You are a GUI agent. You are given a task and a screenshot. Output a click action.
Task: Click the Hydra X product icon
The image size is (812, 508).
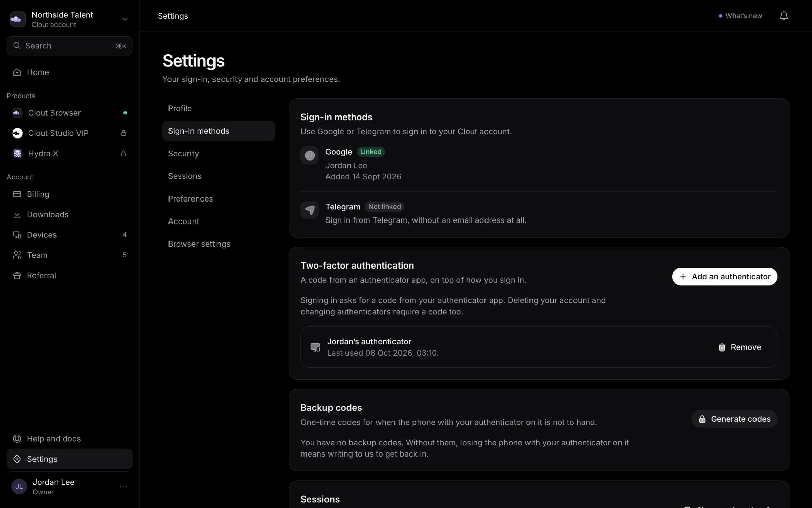click(17, 153)
